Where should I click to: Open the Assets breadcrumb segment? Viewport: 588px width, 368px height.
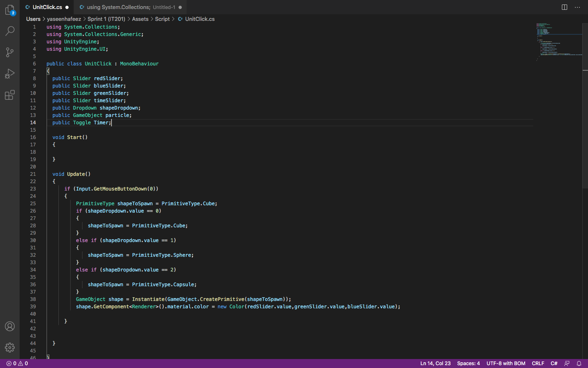click(140, 19)
